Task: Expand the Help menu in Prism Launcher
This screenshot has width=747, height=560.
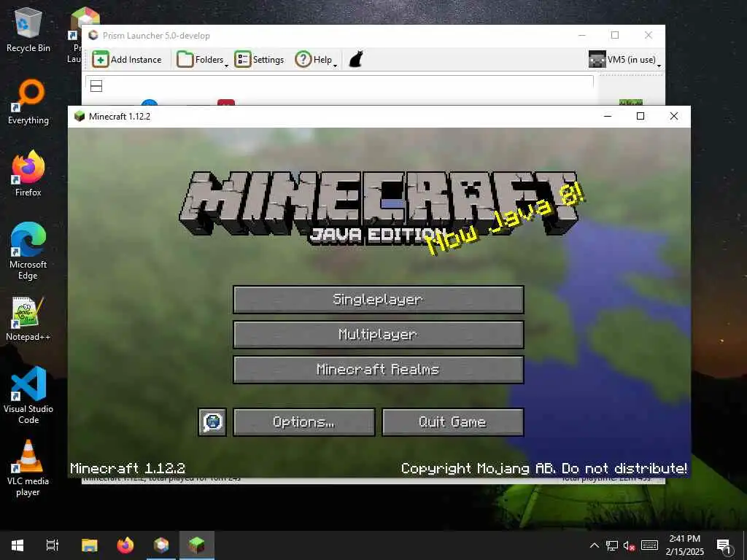Action: [316, 60]
